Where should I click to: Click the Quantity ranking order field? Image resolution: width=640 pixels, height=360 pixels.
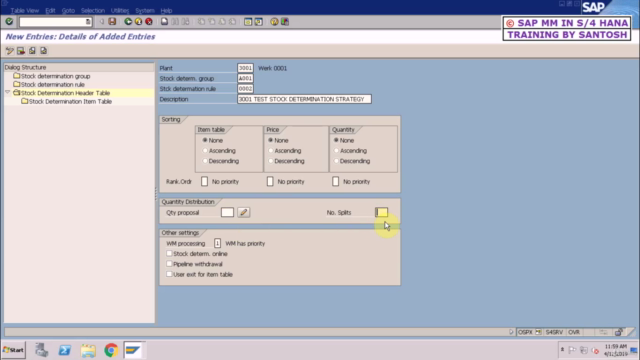click(336, 181)
